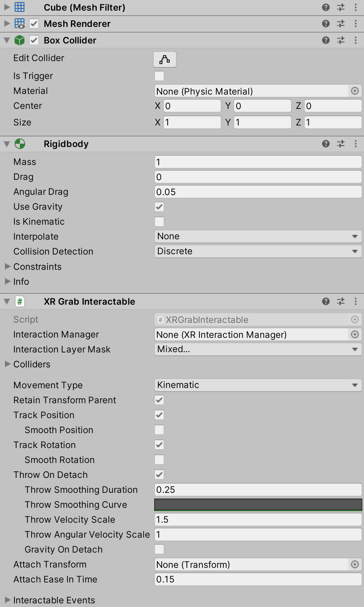This screenshot has width=364, height=607.
Task: Click the green Box Collider cube icon
Action: [20, 40]
